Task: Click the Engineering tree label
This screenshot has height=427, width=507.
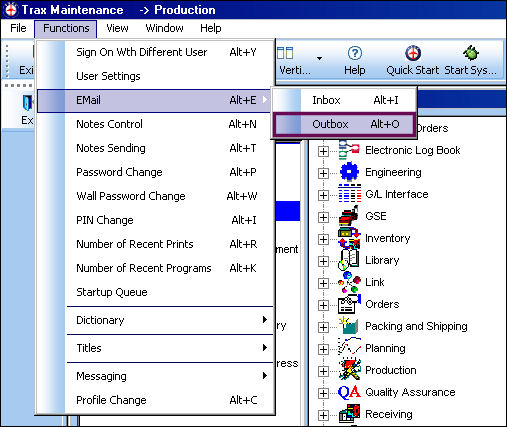Action: pyautogui.click(x=393, y=172)
